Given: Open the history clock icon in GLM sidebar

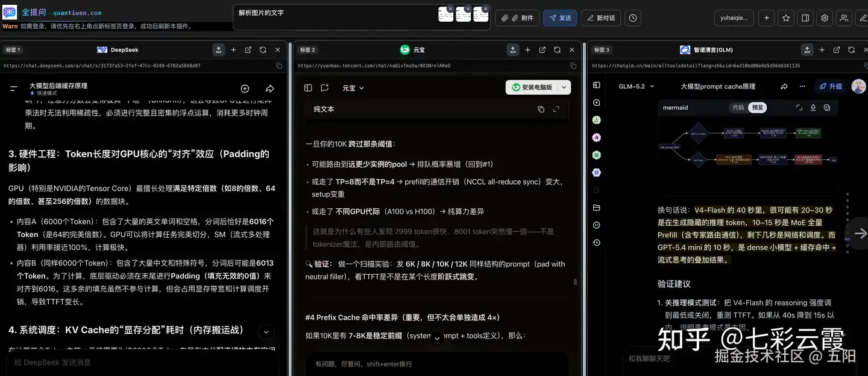Looking at the screenshot, I should (597, 243).
